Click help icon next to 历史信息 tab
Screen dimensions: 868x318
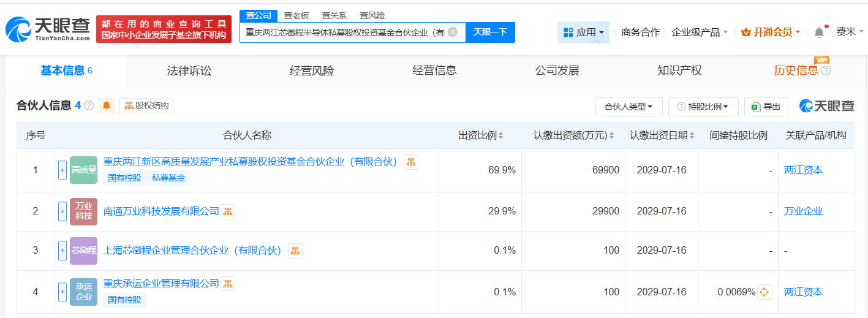click(826, 70)
